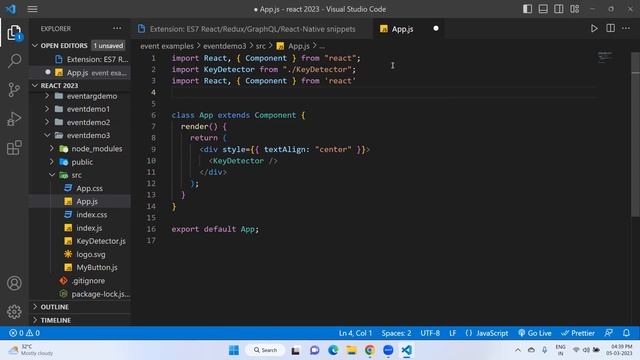Open Source Control view

tap(14, 90)
